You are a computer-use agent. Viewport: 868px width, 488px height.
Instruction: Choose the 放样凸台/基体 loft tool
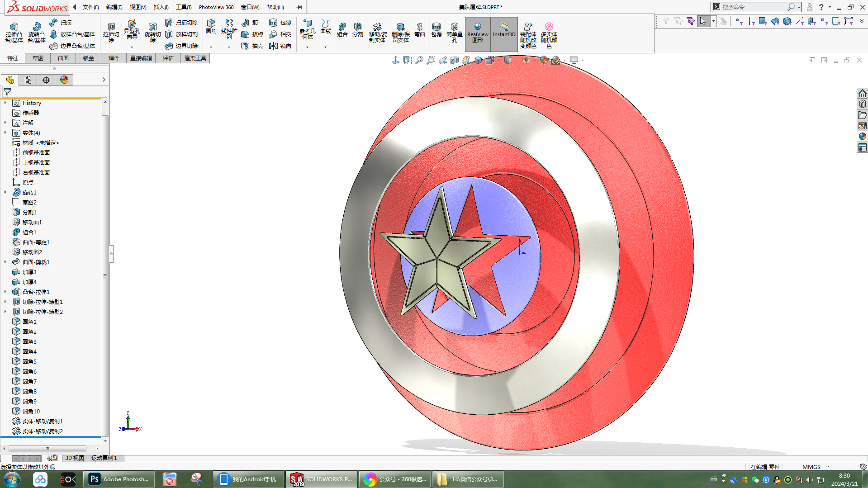coord(72,34)
